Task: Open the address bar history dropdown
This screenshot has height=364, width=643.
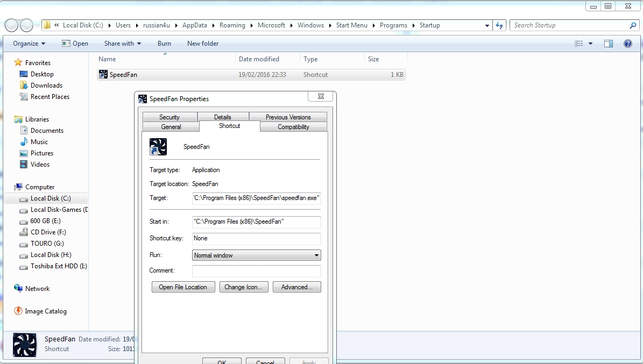Action: pyautogui.click(x=487, y=25)
